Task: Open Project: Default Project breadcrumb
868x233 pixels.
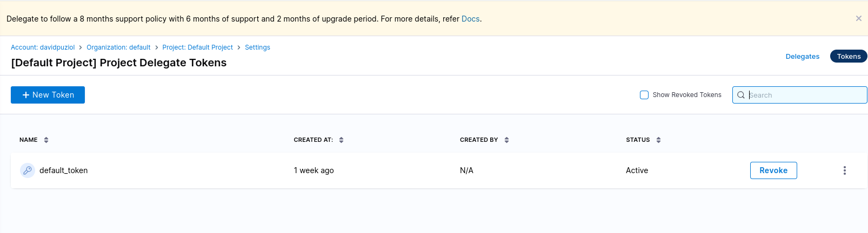Action: point(197,47)
